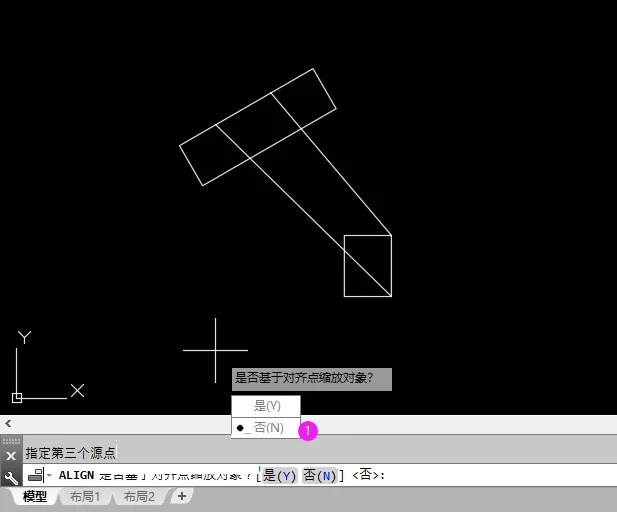Open the 布局2 layout tab
The image size is (617, 512).
tap(139, 496)
